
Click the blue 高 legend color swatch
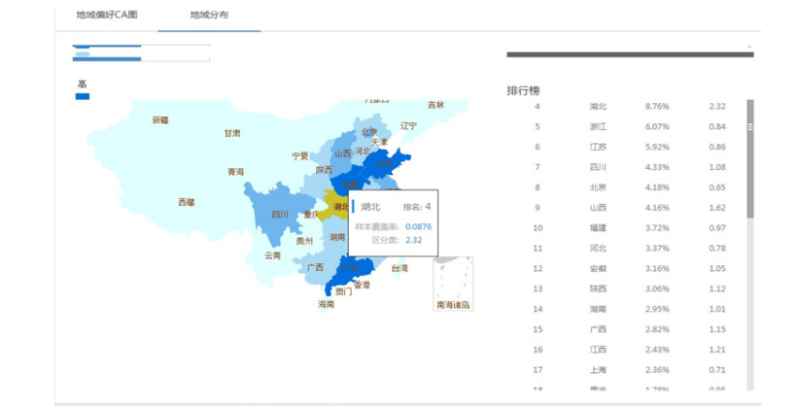pyautogui.click(x=83, y=97)
